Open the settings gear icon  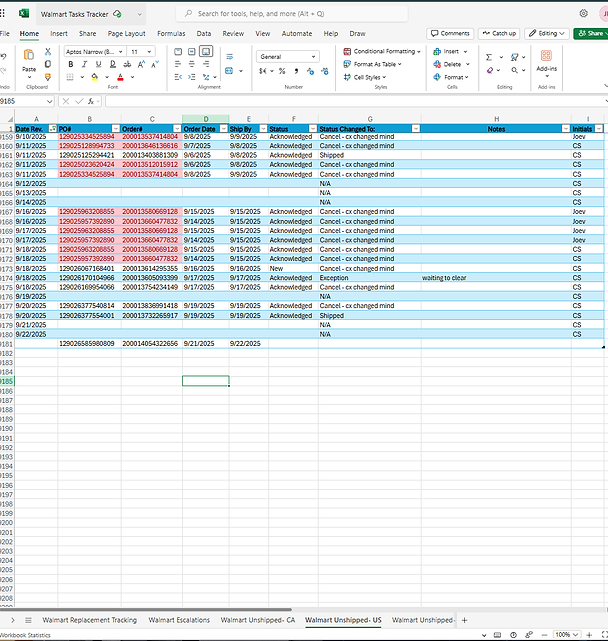point(583,13)
